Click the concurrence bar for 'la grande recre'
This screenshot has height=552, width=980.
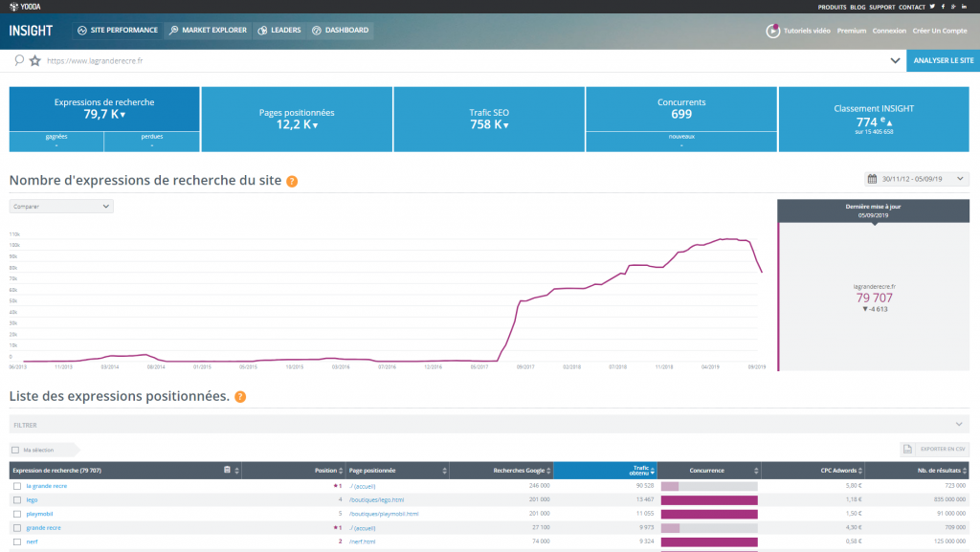(x=709, y=486)
